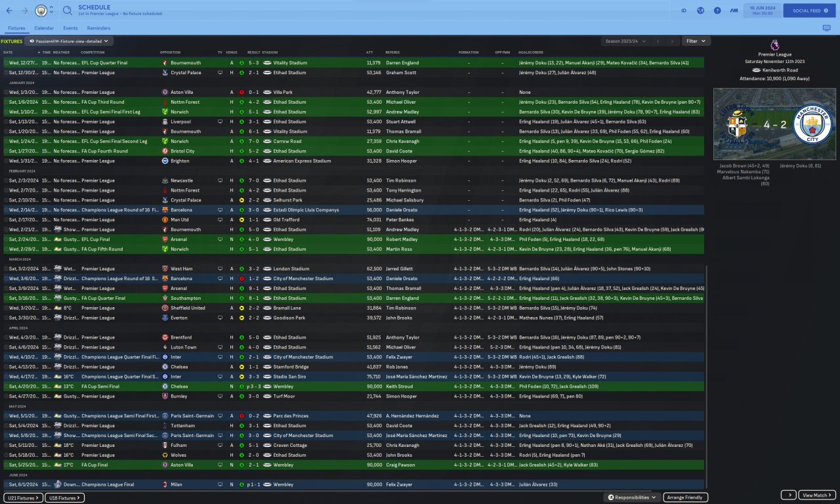Open the help question mark icon

(x=717, y=10)
